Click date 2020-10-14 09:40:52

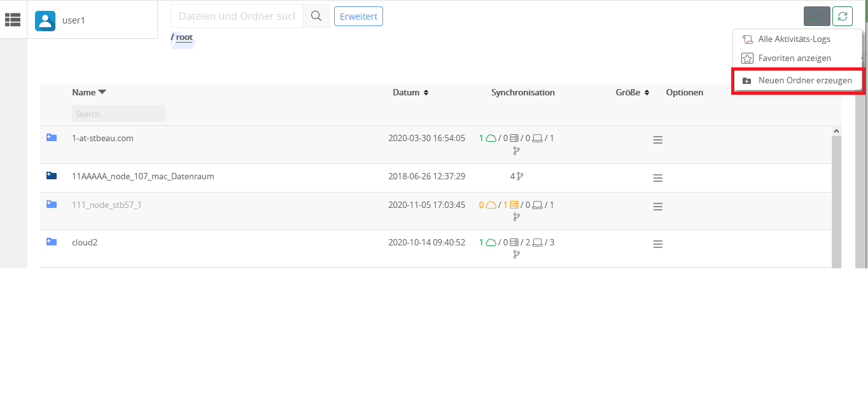coord(427,242)
